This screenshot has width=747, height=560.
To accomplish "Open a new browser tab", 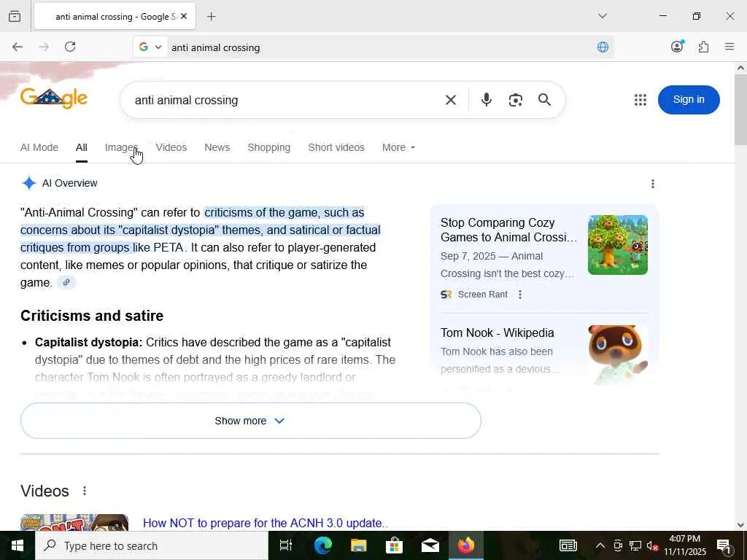I will pyautogui.click(x=211, y=17).
